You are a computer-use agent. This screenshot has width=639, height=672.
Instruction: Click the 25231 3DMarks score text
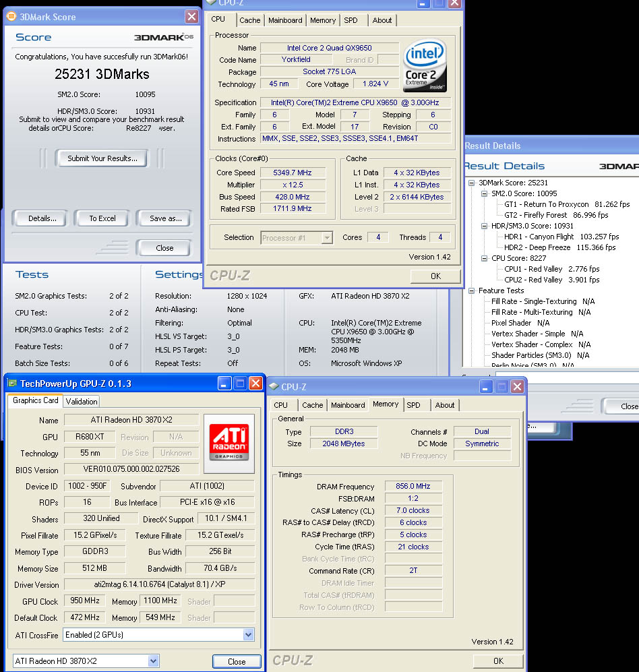(102, 74)
